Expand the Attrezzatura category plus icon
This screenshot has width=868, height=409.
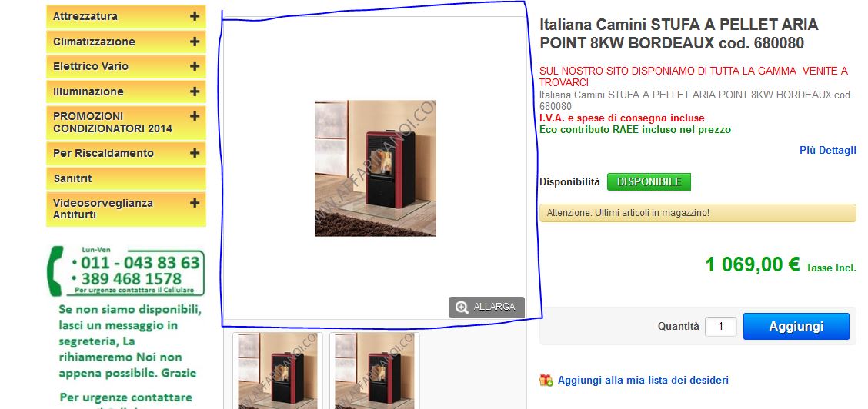pyautogui.click(x=195, y=16)
